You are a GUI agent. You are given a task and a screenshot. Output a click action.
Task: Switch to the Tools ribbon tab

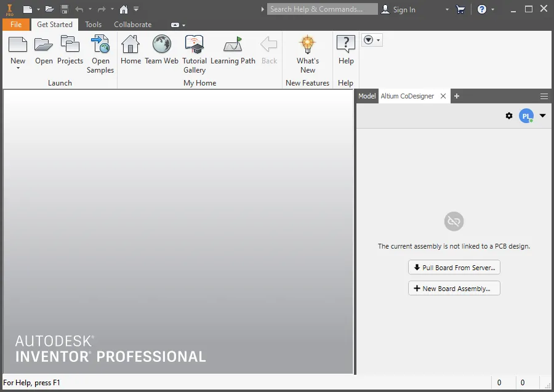[94, 25]
